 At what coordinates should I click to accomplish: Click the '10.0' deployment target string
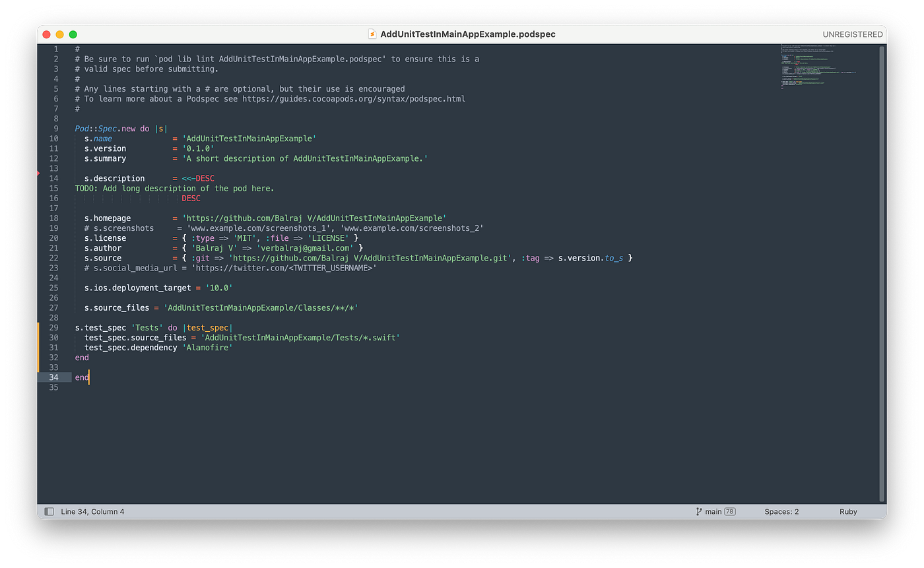click(219, 288)
